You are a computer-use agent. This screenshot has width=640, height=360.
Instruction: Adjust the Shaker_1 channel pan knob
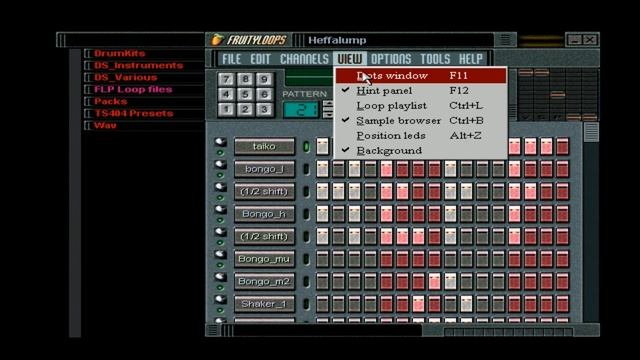pos(220,299)
